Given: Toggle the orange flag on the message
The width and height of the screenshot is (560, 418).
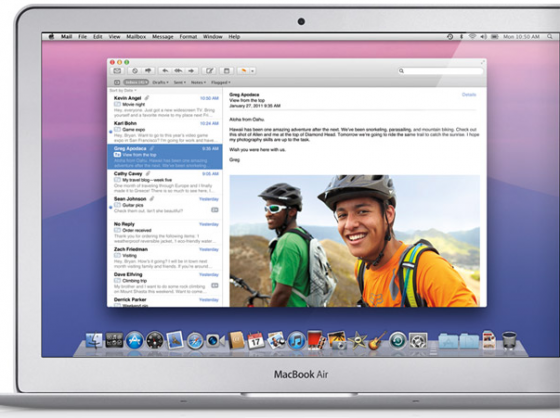Looking at the screenshot, I should (x=243, y=71).
